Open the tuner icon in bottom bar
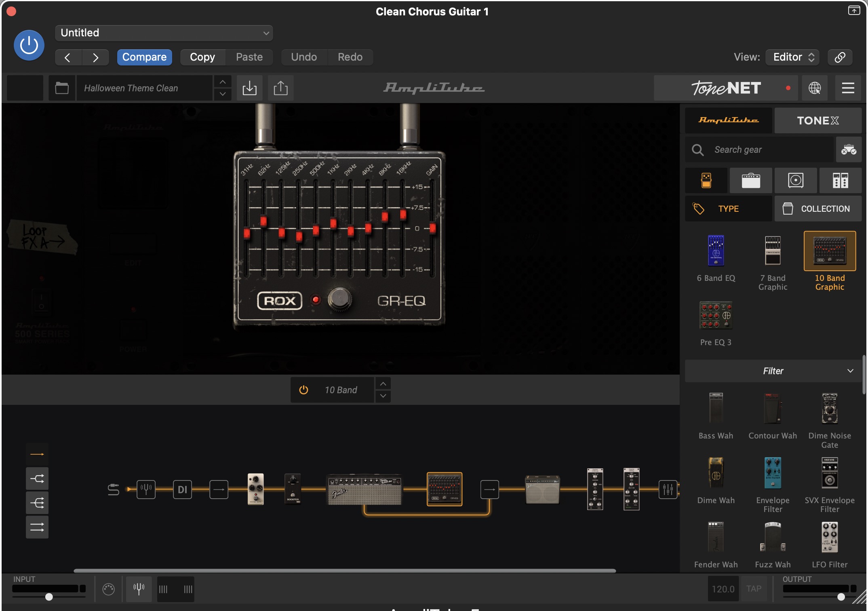 click(139, 589)
